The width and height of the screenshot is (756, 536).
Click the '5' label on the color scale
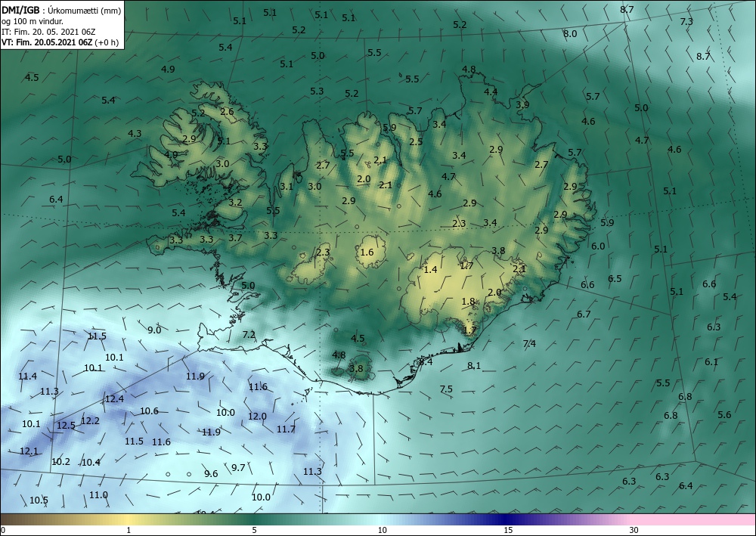tap(254, 530)
